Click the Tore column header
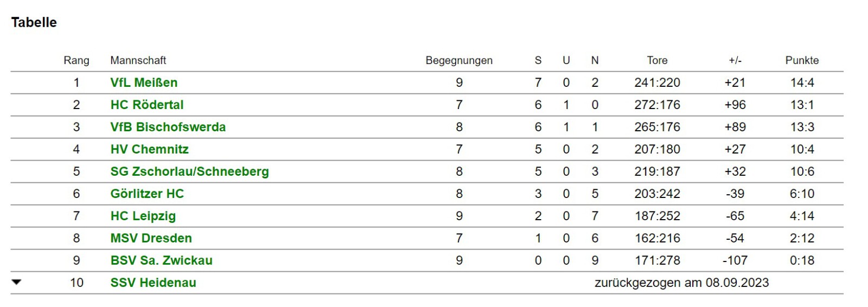868x307 pixels. point(657,60)
